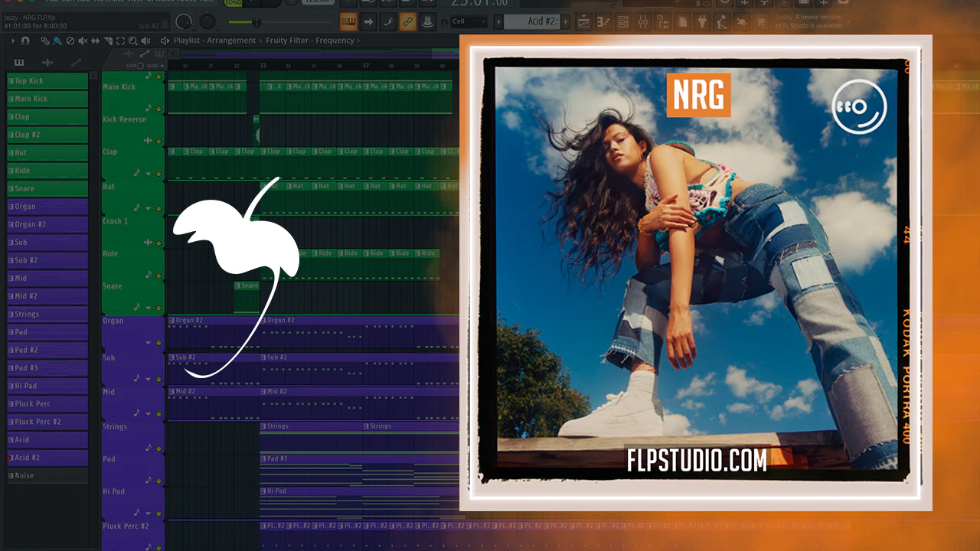Click the magnet snap icon in playlist toolbar

tap(26, 41)
